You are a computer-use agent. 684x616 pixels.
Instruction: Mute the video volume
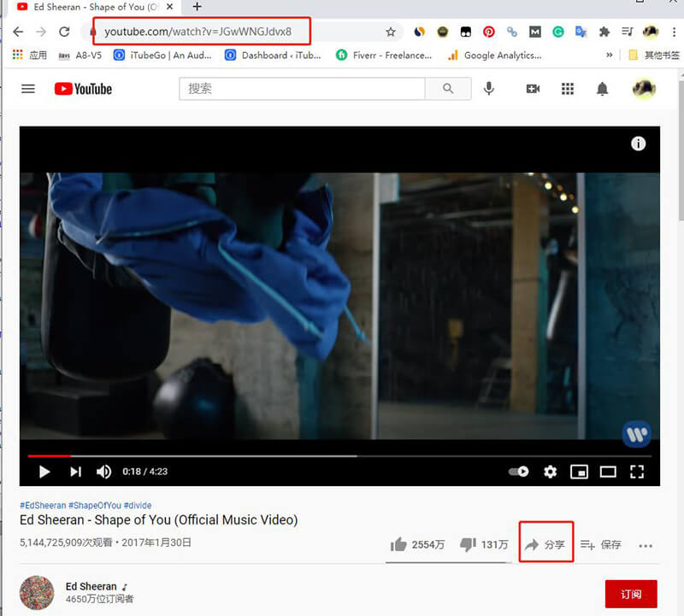click(103, 472)
